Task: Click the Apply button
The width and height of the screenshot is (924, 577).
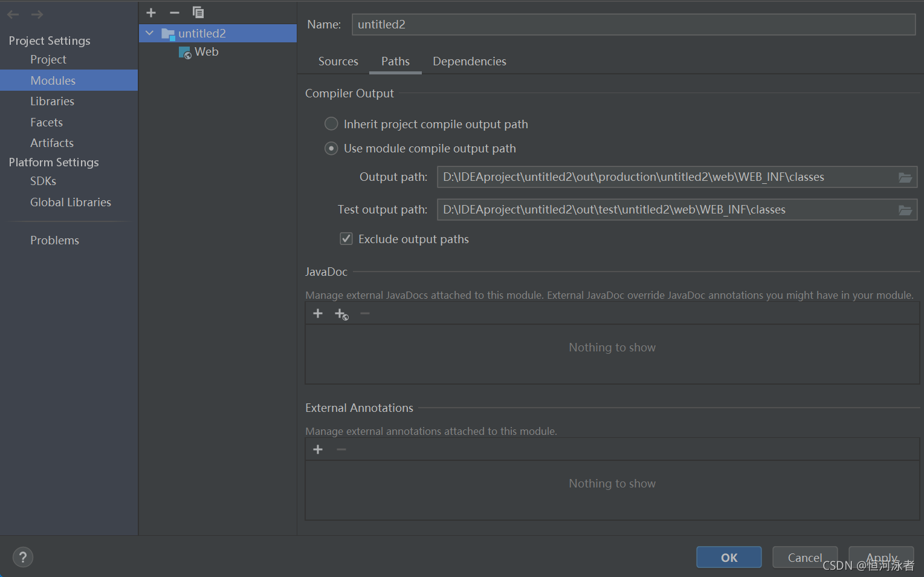Action: tap(881, 557)
